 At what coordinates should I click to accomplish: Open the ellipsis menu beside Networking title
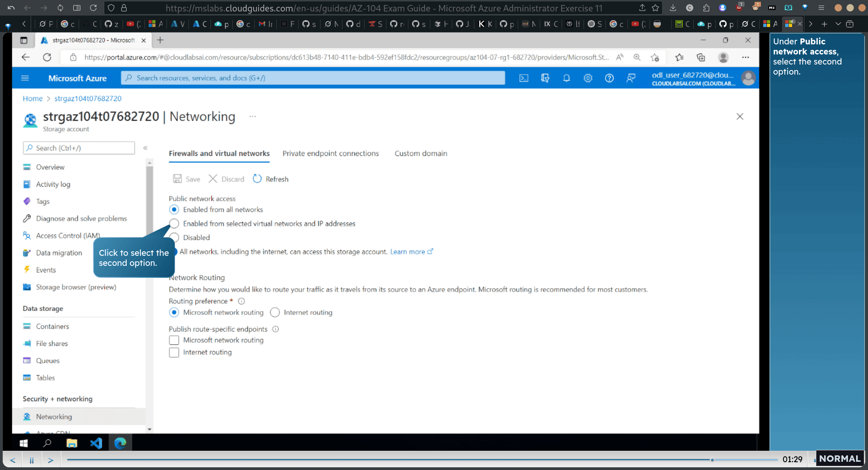(252, 116)
